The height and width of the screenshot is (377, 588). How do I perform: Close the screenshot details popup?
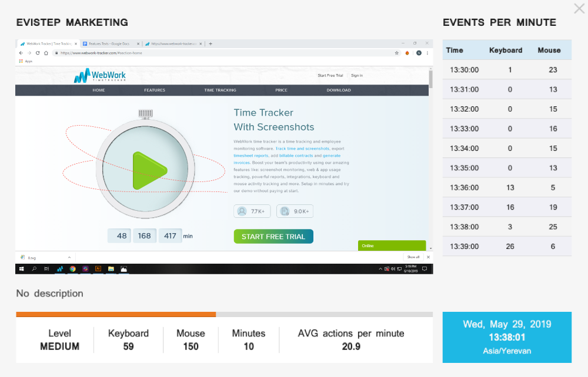pyautogui.click(x=579, y=8)
